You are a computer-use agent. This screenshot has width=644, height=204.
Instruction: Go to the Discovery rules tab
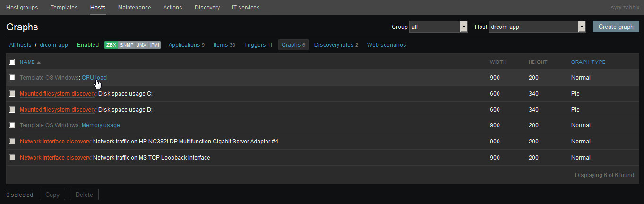(336, 45)
